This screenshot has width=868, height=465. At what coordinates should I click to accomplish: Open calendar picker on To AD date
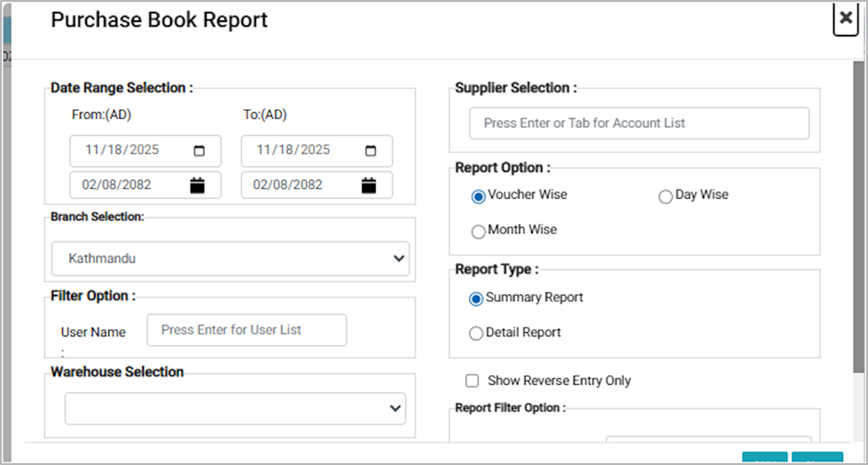[x=371, y=150]
